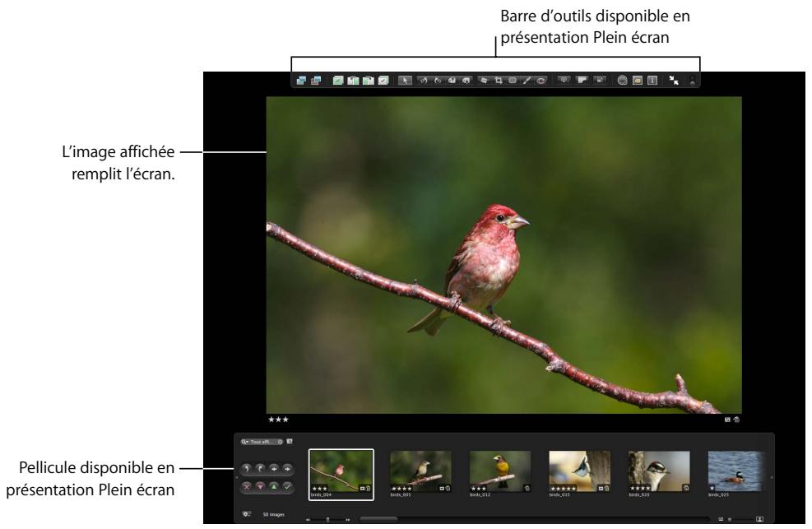
Task: Click small thumbnail icon beside size slider
Action: [721, 519]
